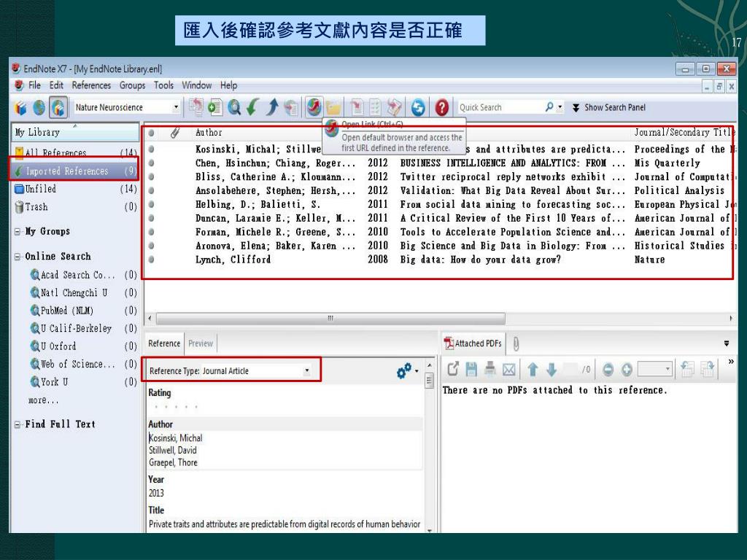The width and height of the screenshot is (747, 560).
Task: Open the PDF zoom level combo box
Action: [655, 369]
